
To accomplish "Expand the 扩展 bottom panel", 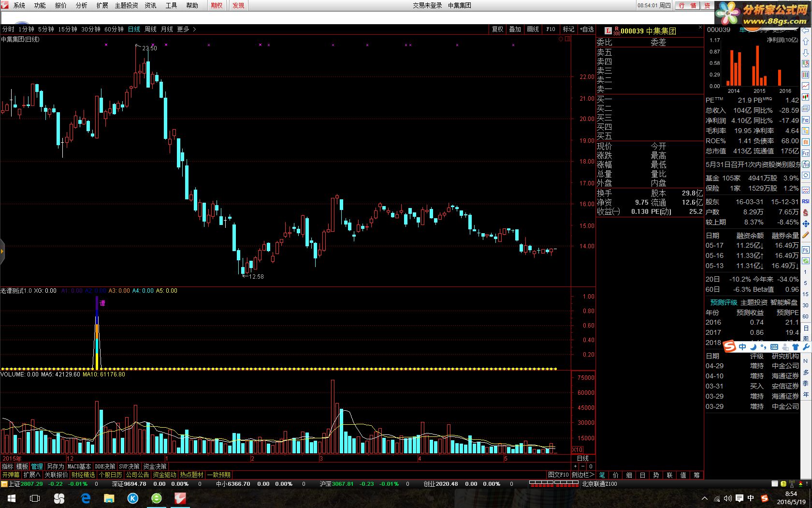I will point(32,475).
